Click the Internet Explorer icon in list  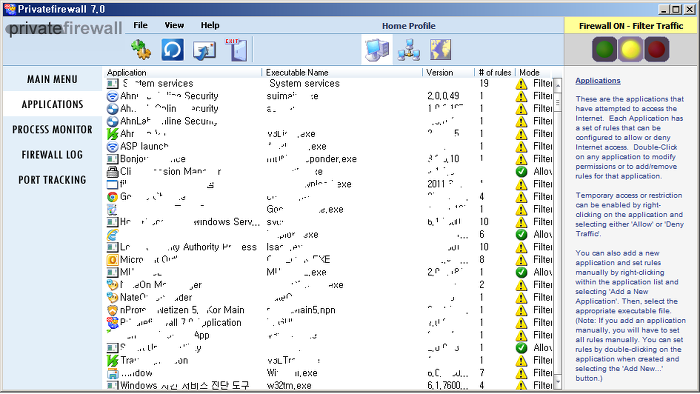(x=112, y=235)
